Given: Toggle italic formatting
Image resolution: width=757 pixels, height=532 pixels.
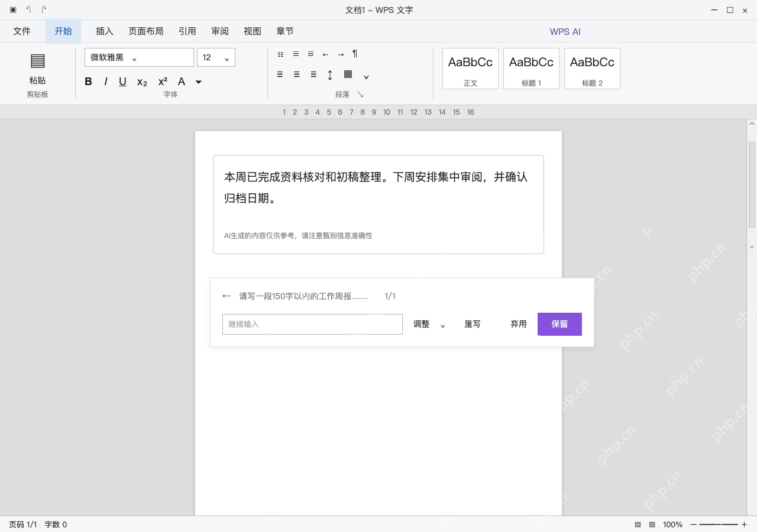Looking at the screenshot, I should coord(106,82).
